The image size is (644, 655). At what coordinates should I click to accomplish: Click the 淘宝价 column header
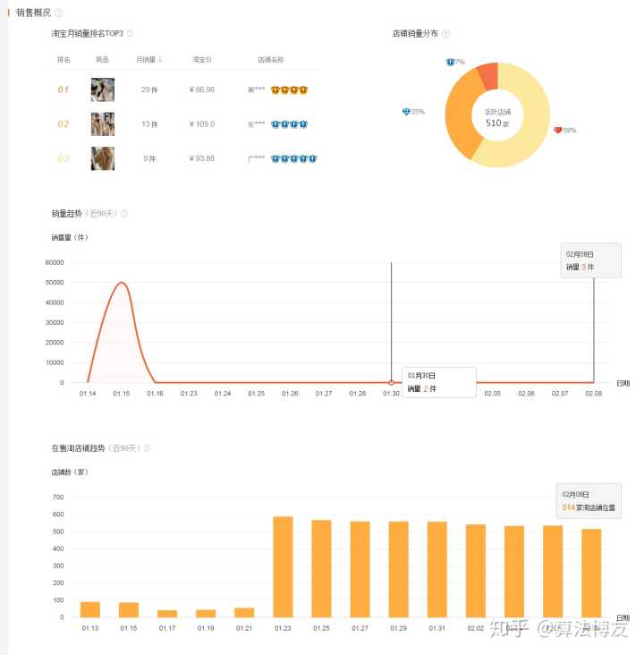pos(202,59)
